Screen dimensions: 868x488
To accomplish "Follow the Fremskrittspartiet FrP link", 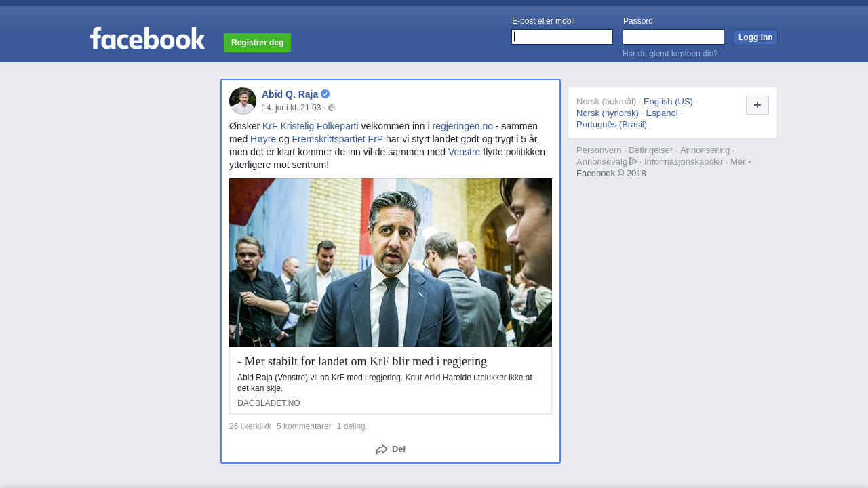I will tap(338, 139).
